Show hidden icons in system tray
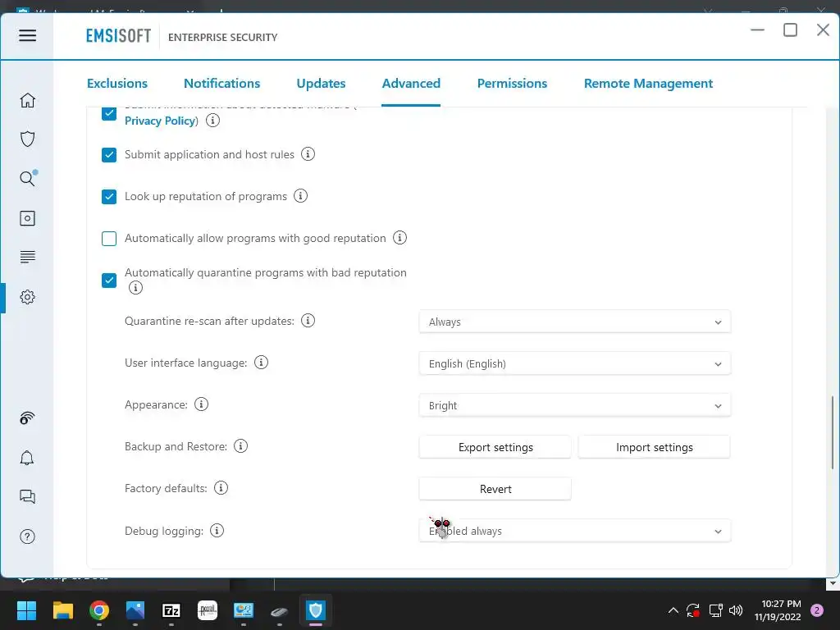Viewport: 840px width, 630px height. (673, 610)
